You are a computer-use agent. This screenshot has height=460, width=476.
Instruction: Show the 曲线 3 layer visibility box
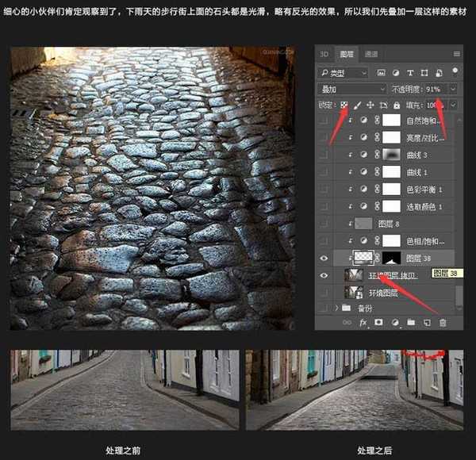pyautogui.click(x=323, y=155)
